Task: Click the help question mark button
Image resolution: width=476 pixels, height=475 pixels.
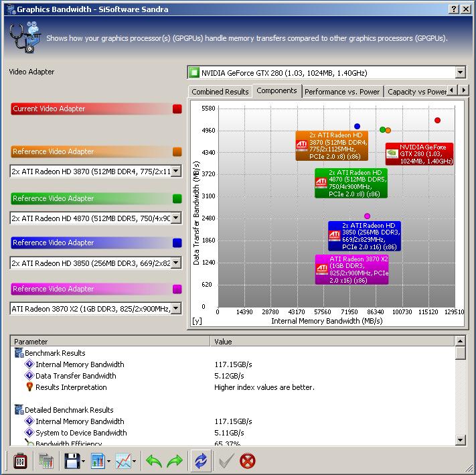Action: pyautogui.click(x=453, y=9)
